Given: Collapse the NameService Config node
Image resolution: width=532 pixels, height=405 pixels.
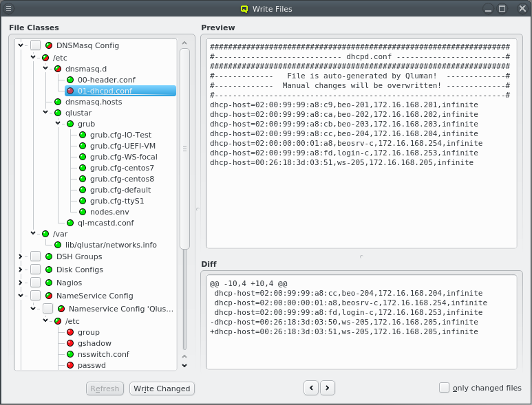Looking at the screenshot, I should click(21, 296).
